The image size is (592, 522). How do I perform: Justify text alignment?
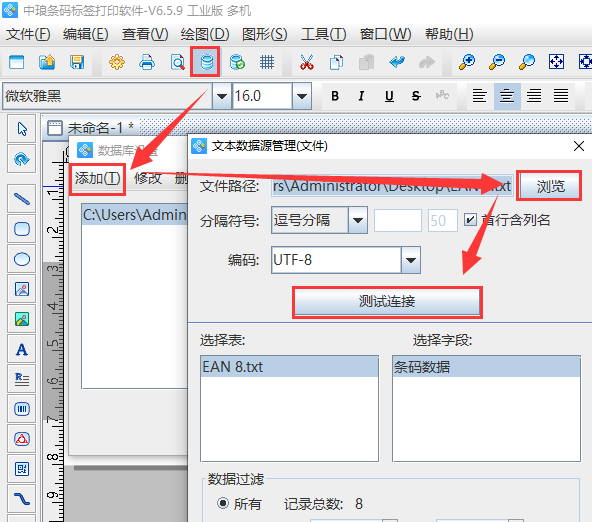(561, 96)
